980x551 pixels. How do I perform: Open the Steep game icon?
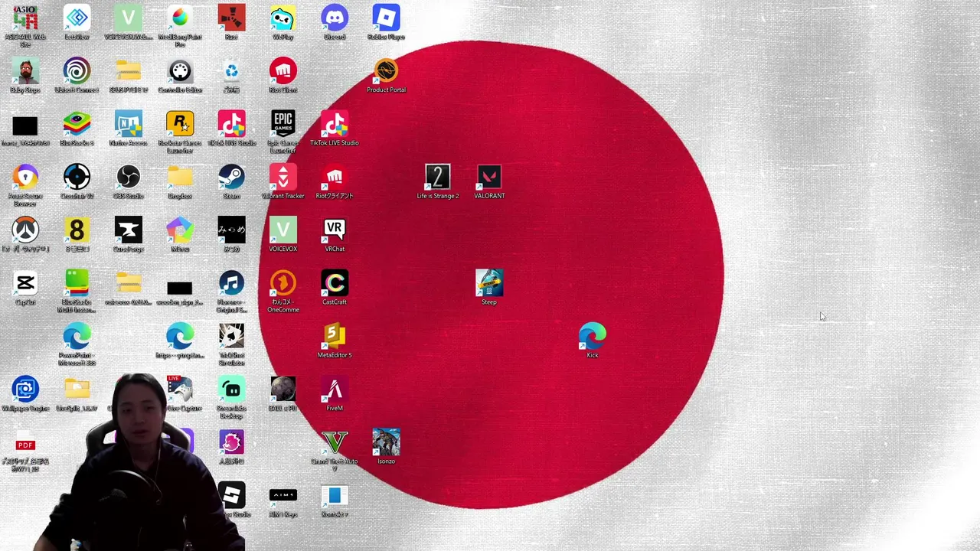[x=489, y=283]
